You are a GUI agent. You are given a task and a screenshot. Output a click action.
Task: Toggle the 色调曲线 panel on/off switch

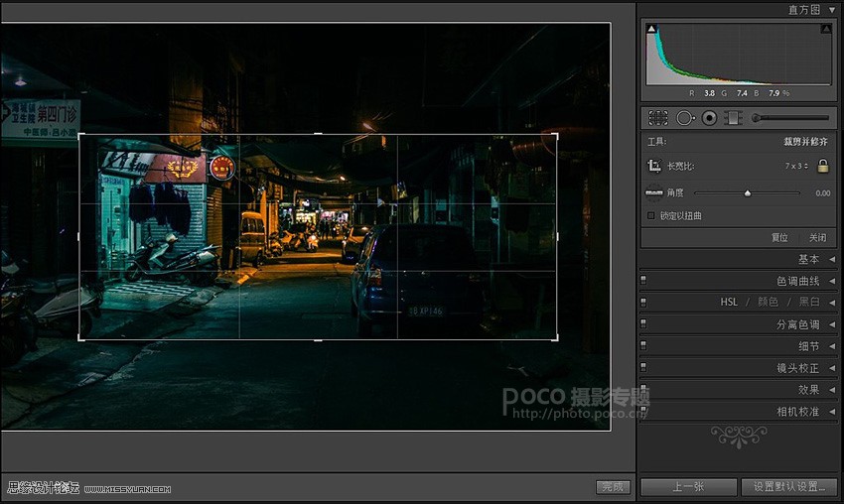click(643, 280)
